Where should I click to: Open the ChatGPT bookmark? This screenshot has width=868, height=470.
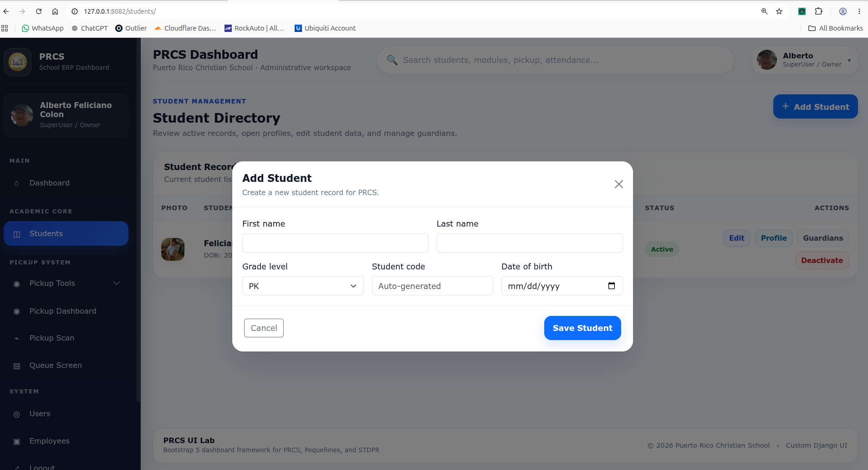click(90, 28)
